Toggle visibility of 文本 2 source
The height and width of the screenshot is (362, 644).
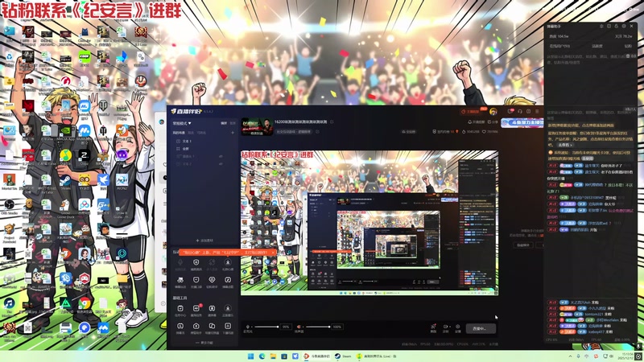[221, 164]
